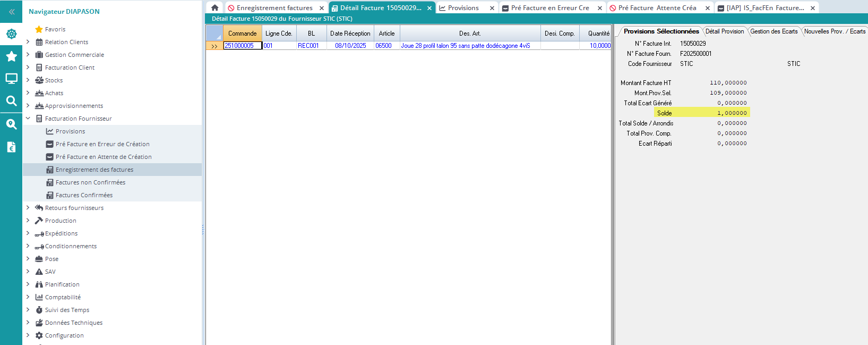Open the Détail Provision tab
Screen dimensions: 868x345
click(x=725, y=31)
